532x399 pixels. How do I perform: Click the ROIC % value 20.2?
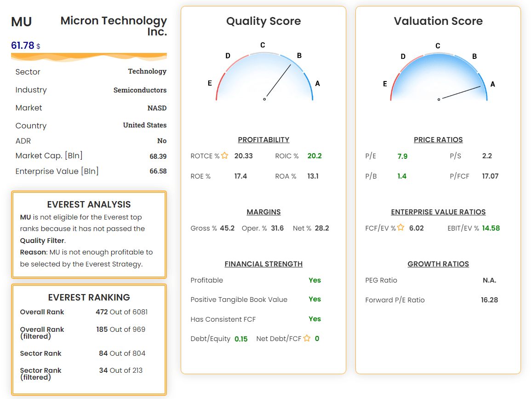(315, 156)
